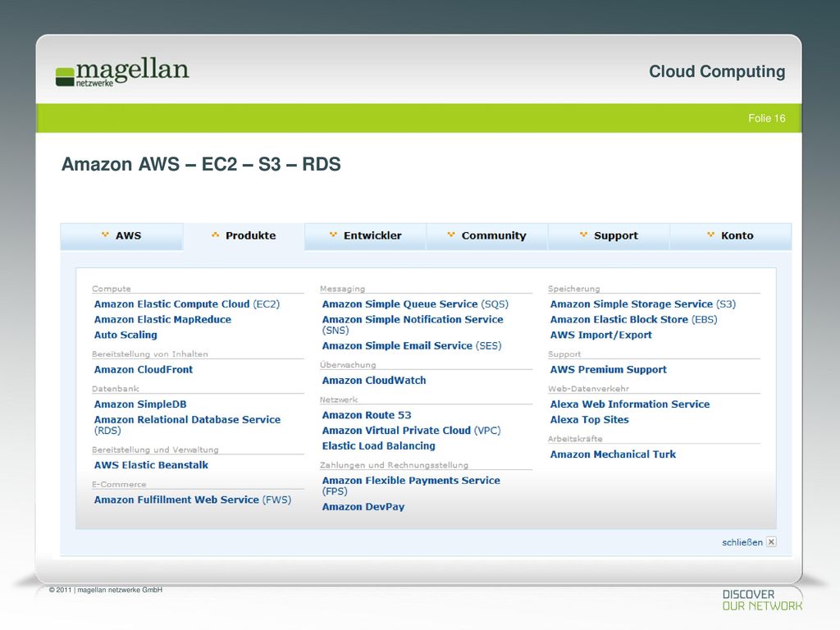Viewport: 840px width, 630px height.
Task: Open Alexa Web Information Service link
Action: pyautogui.click(x=630, y=404)
